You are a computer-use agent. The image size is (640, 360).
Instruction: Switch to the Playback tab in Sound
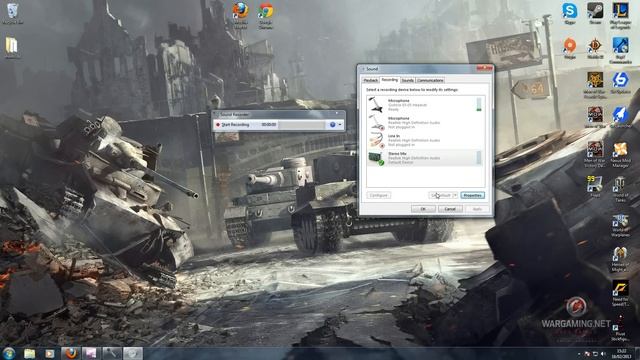coord(370,80)
